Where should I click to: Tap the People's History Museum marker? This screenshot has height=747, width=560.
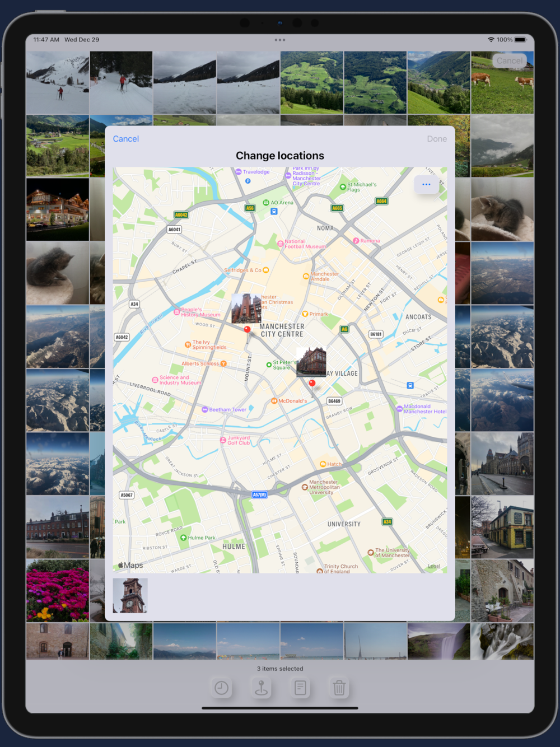(x=177, y=311)
